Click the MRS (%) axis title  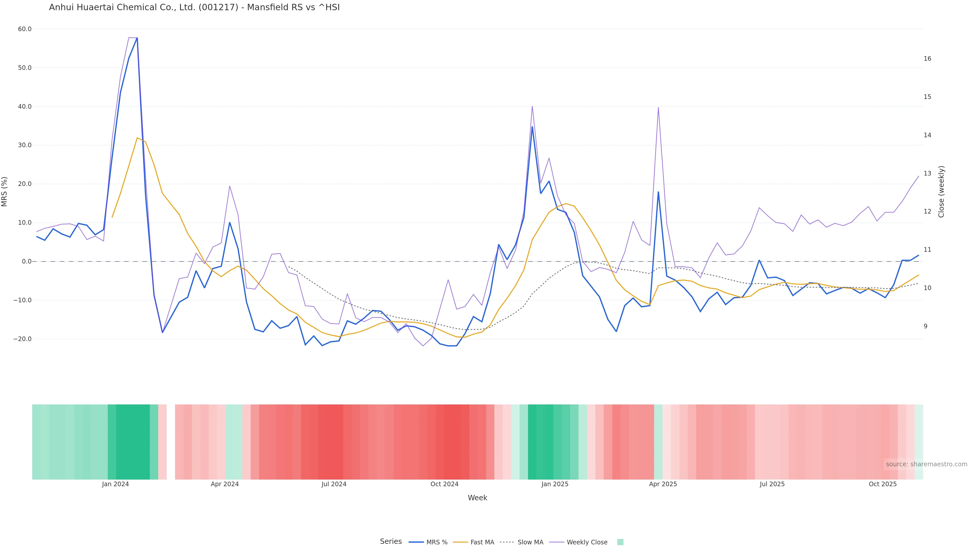click(5, 192)
